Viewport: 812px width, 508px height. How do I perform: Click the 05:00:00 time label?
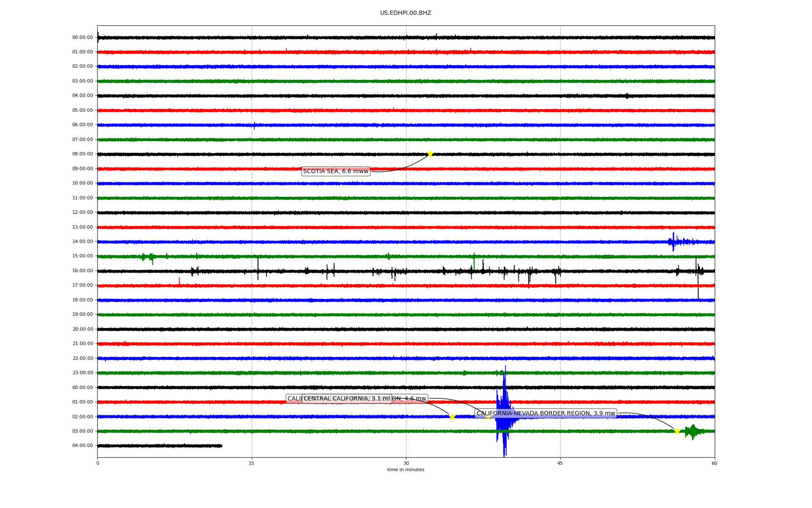click(82, 110)
